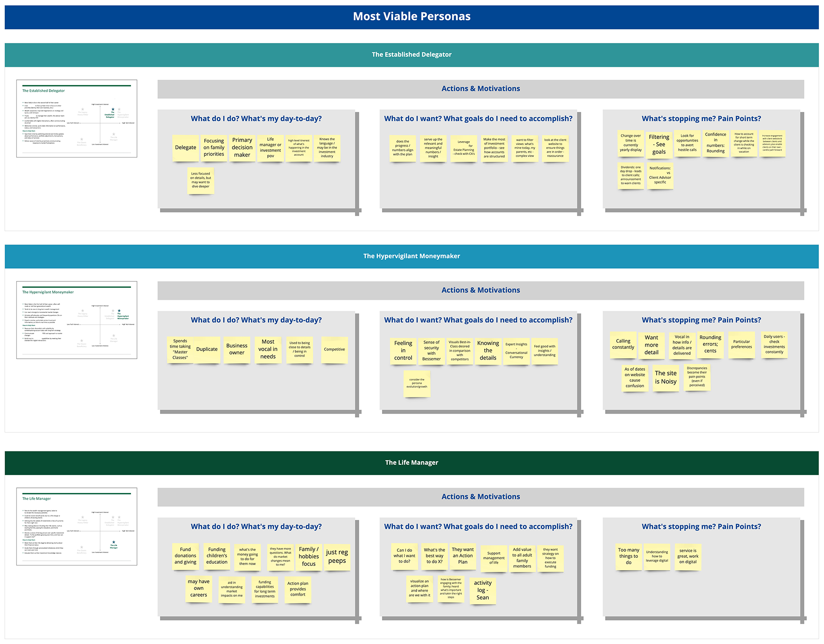This screenshot has height=644, width=824.
Task: Select the 'Less focused on details' note
Action: [201, 180]
